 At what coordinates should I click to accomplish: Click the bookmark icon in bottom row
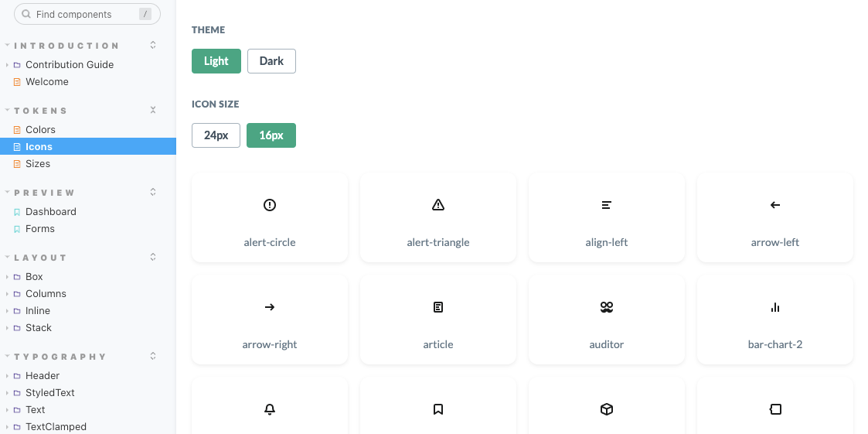click(x=438, y=409)
